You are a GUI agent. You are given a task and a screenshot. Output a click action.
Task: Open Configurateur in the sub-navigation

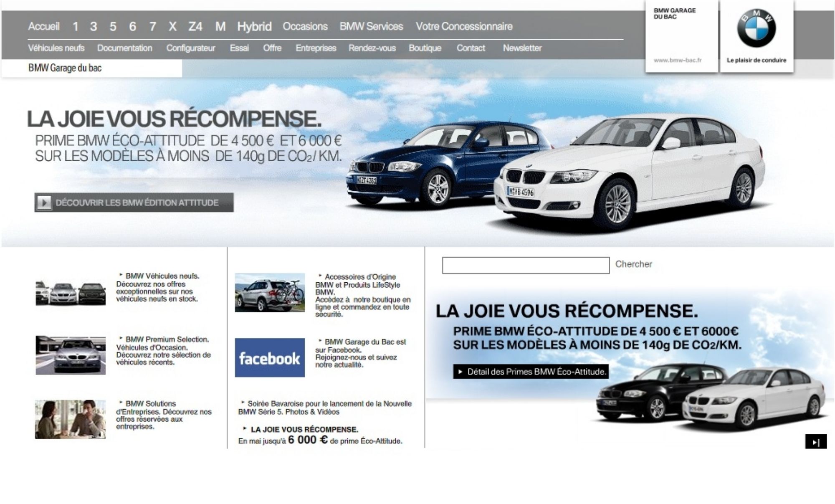point(191,48)
